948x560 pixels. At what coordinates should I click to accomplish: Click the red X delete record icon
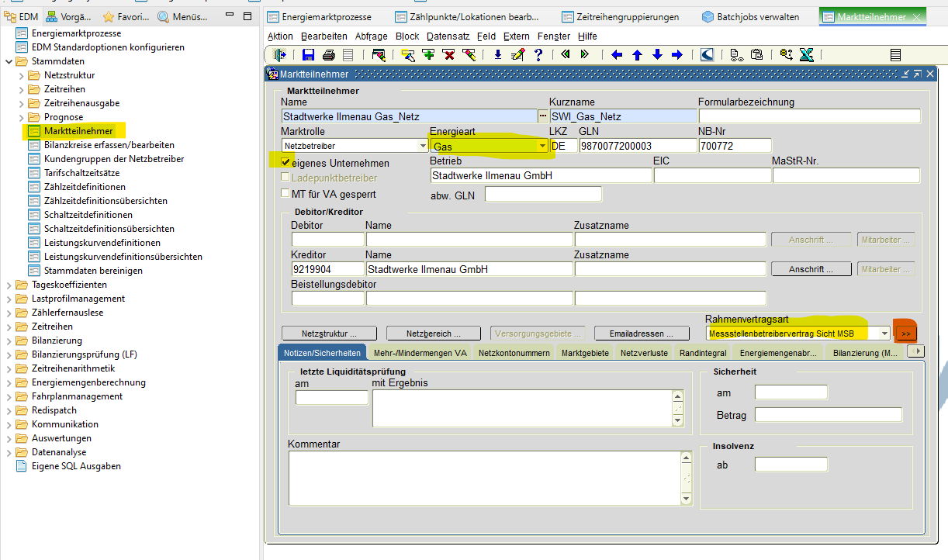[x=448, y=55]
